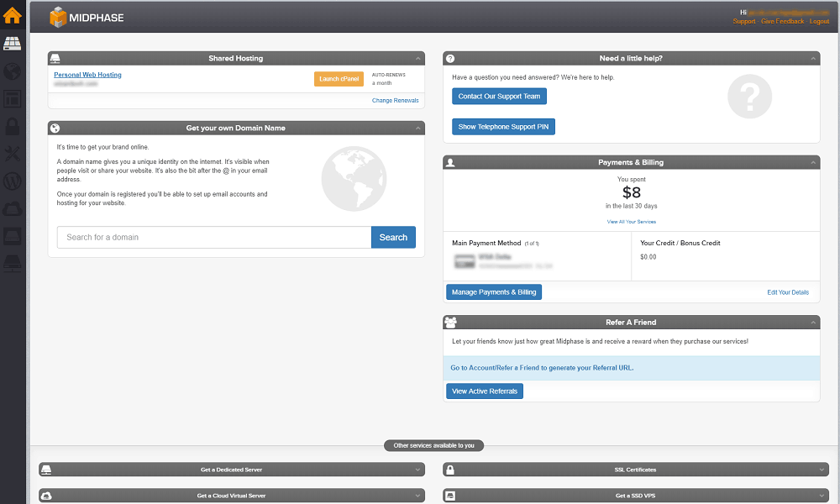Viewport: 840px width, 504px height.
Task: Collapse the Shared Hosting panel
Action: (417, 59)
